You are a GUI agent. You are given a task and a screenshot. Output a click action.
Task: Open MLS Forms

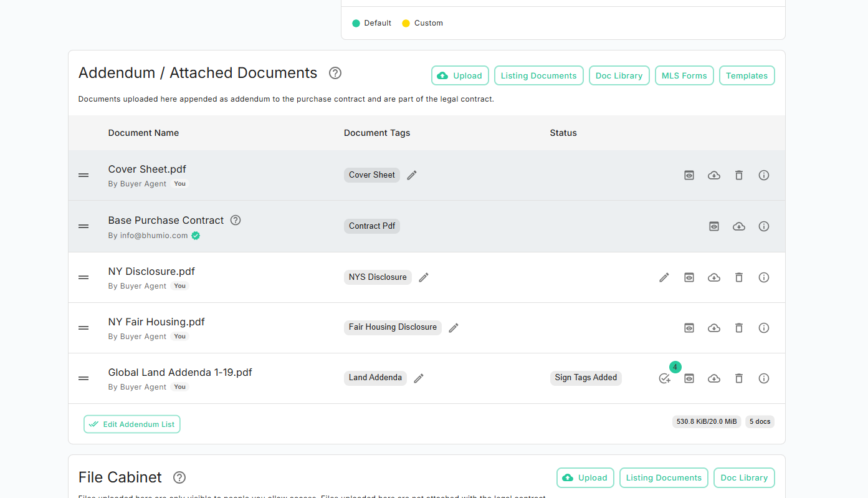click(684, 75)
